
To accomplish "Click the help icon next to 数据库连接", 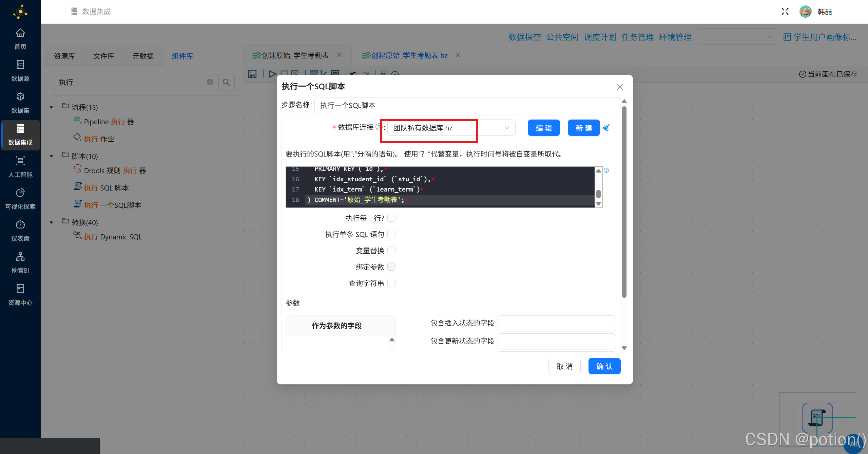I will (x=379, y=127).
